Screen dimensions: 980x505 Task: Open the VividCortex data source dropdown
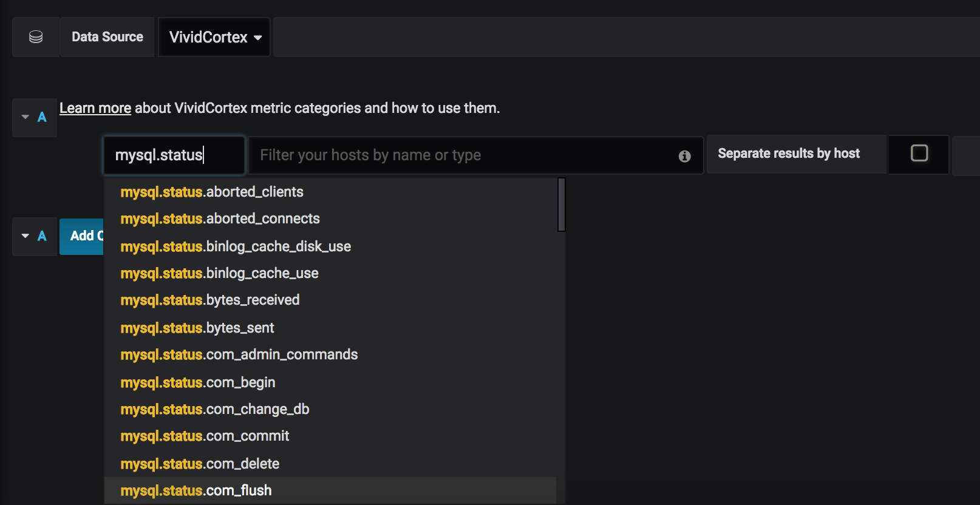(214, 37)
